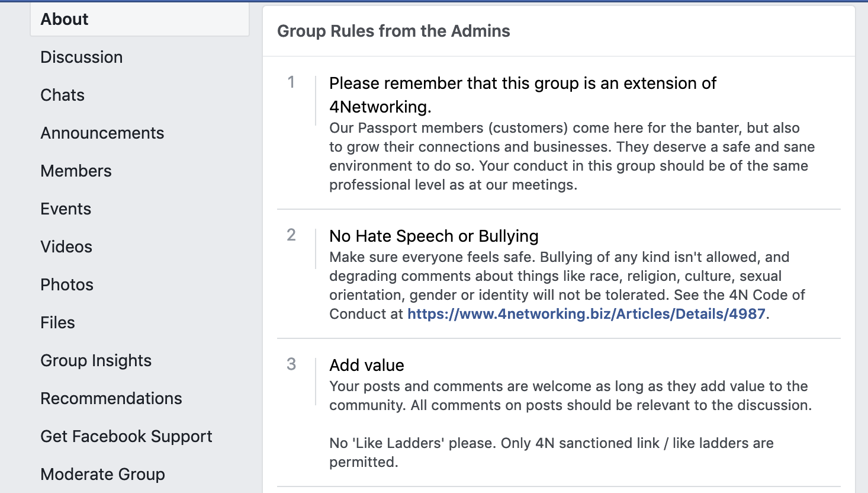This screenshot has width=868, height=493.
Task: Select rule number 2 marker
Action: pyautogui.click(x=291, y=235)
